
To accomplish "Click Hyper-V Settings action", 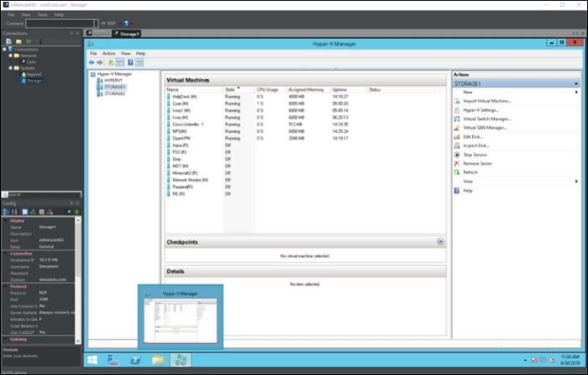I will coord(481,110).
